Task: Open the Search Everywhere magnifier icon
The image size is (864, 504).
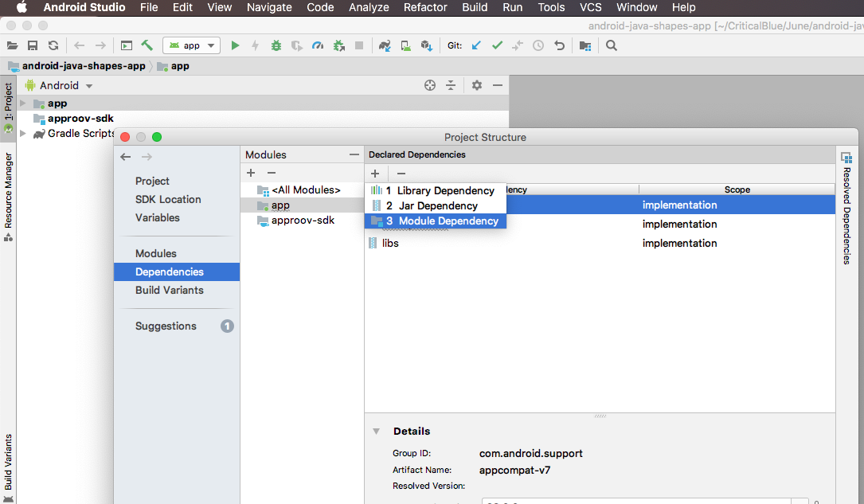Action: (611, 45)
